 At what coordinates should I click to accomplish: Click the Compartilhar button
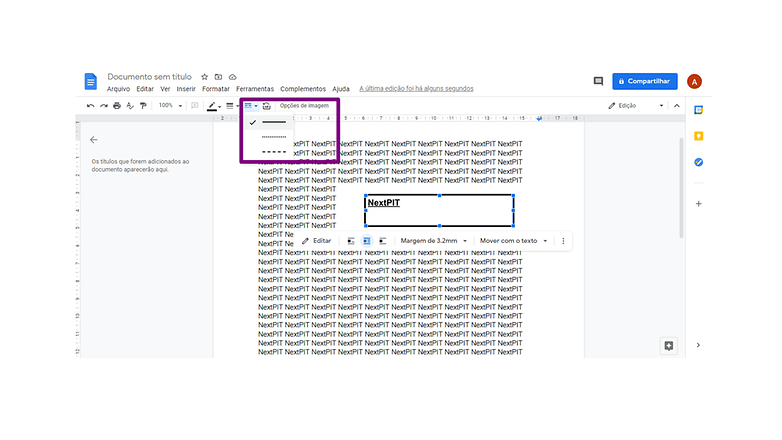coord(645,81)
